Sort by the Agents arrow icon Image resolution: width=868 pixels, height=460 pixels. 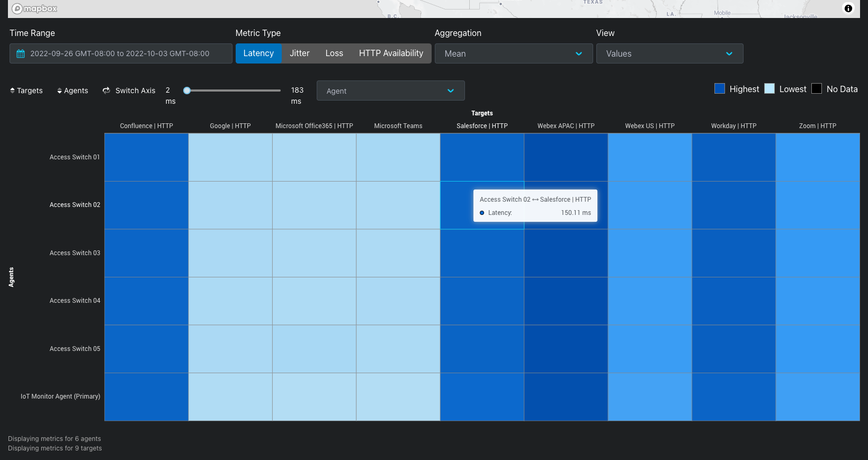59,91
